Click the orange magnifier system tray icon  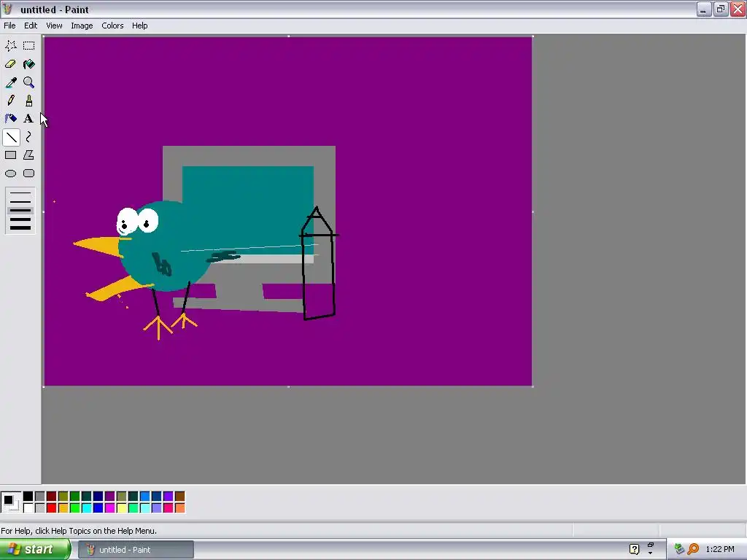click(x=694, y=549)
